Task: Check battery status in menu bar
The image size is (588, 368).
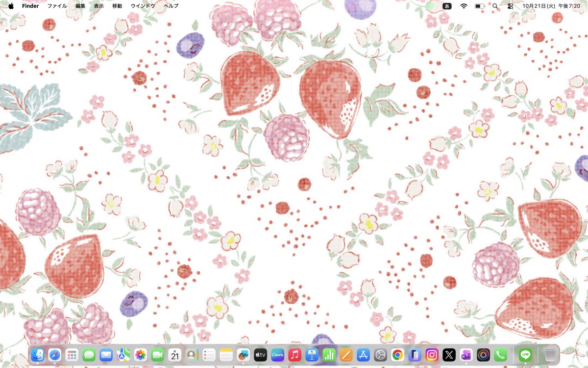Action: coord(480,6)
